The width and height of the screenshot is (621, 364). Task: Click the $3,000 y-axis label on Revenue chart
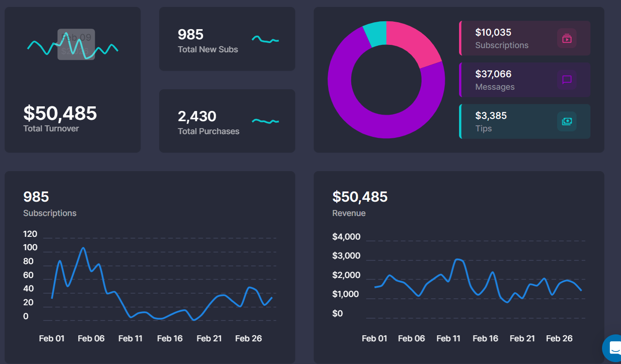tap(346, 256)
